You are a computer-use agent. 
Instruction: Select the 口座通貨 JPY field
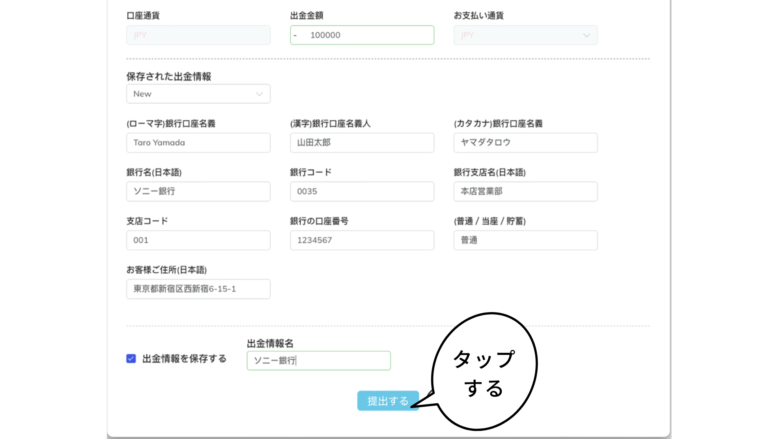coord(198,35)
